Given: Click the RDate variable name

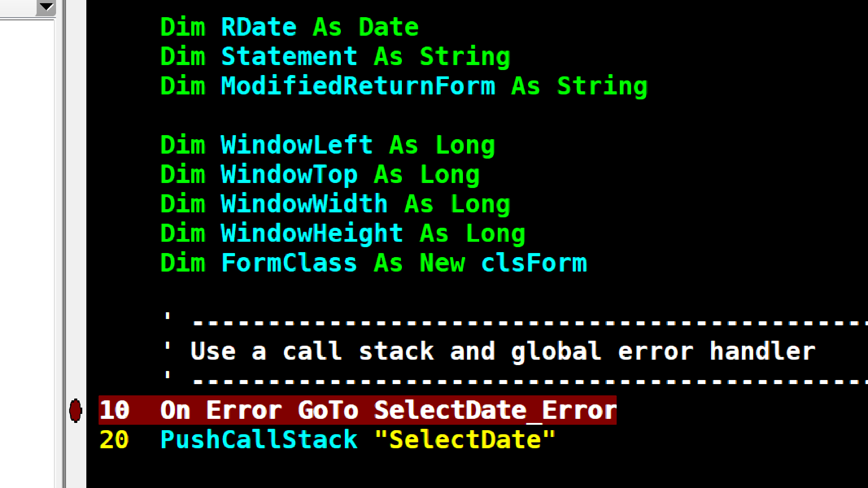Looking at the screenshot, I should click(259, 27).
